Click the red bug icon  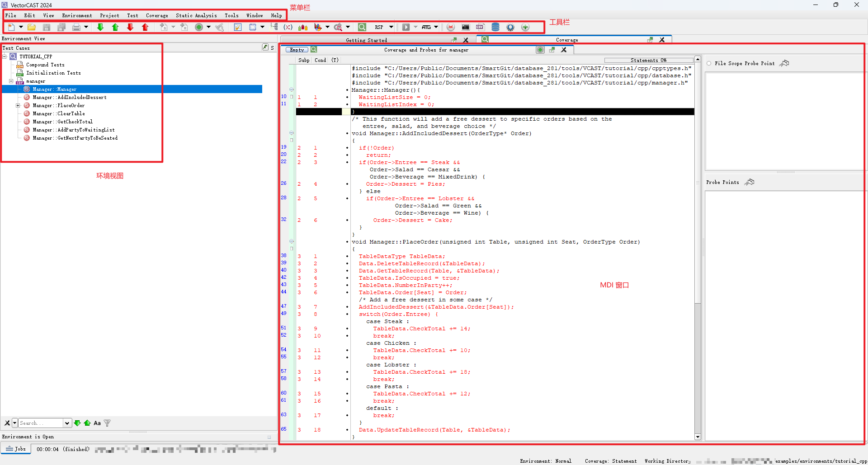click(451, 27)
